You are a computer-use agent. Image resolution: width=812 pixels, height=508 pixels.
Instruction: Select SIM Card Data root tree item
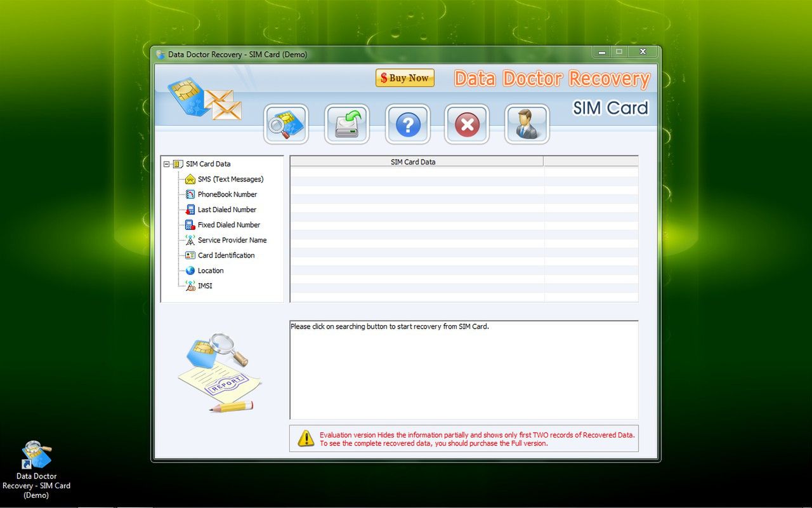pos(208,164)
